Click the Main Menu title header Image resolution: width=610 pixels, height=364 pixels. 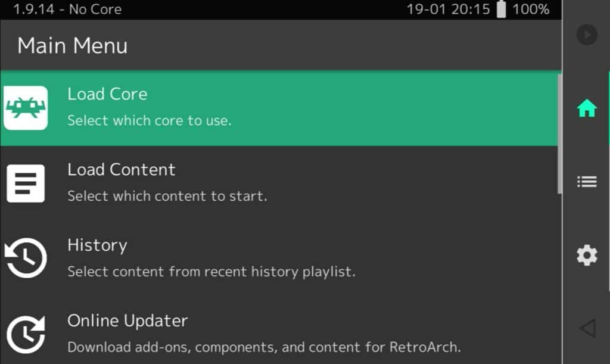coord(72,45)
